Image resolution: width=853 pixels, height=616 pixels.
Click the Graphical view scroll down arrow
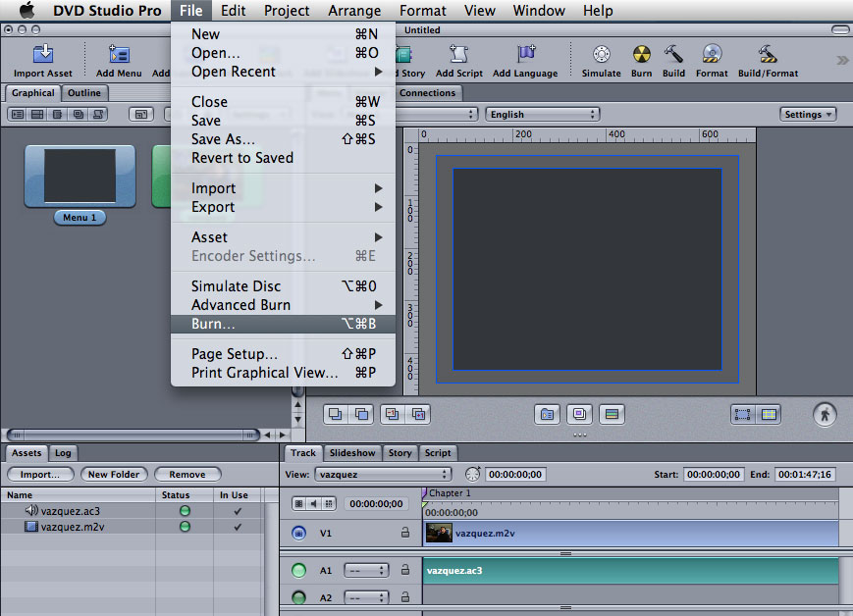click(x=297, y=419)
